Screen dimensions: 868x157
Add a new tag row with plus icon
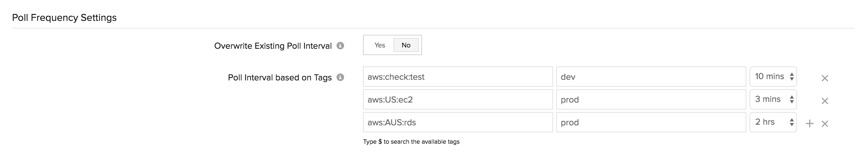(809, 124)
